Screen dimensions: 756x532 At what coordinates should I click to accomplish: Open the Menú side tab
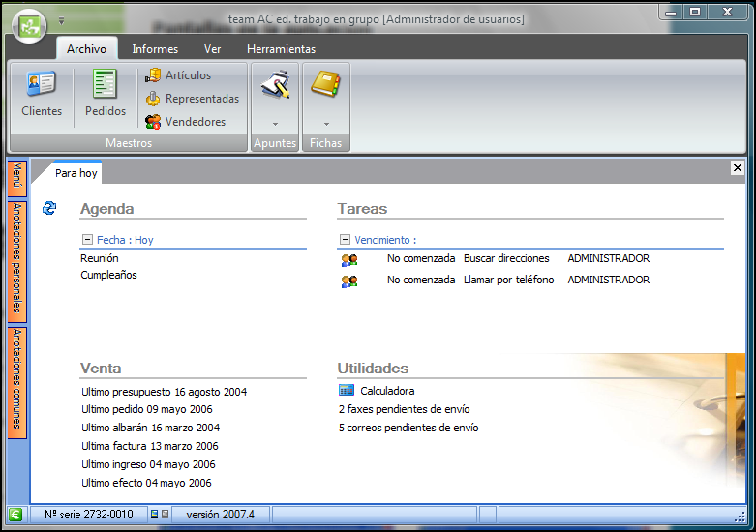coord(16,178)
